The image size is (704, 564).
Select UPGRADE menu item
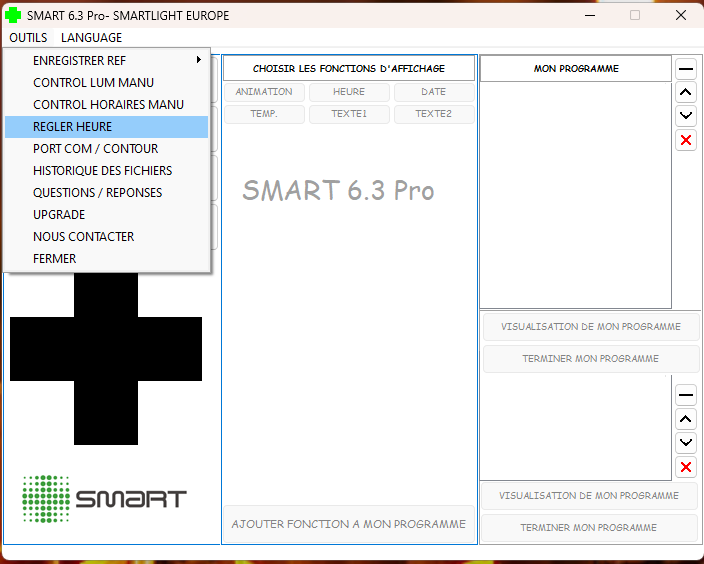click(x=106, y=215)
